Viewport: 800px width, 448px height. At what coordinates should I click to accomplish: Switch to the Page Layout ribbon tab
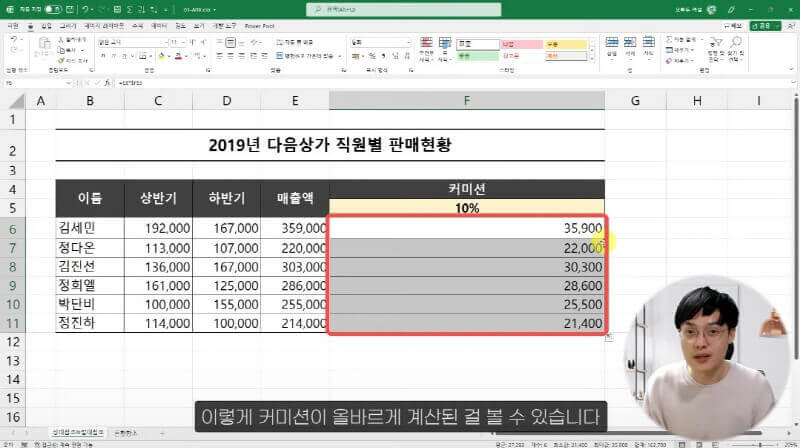point(104,26)
